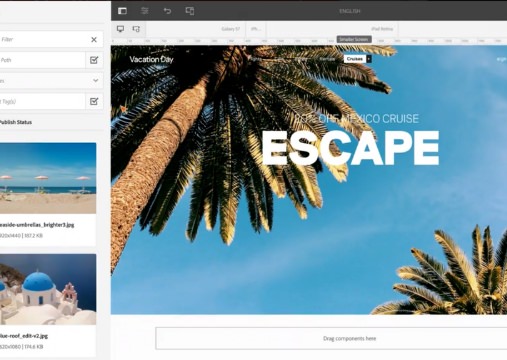Select the seaside umbrellas beach thumbnail
Image resolution: width=507 pixels, height=360 pixels.
coord(48,178)
